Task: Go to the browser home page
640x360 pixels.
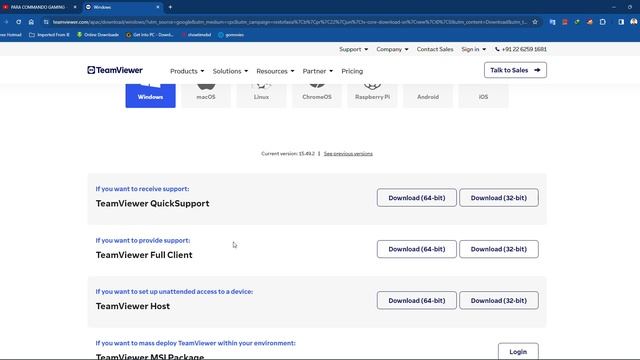Action: tap(31, 22)
